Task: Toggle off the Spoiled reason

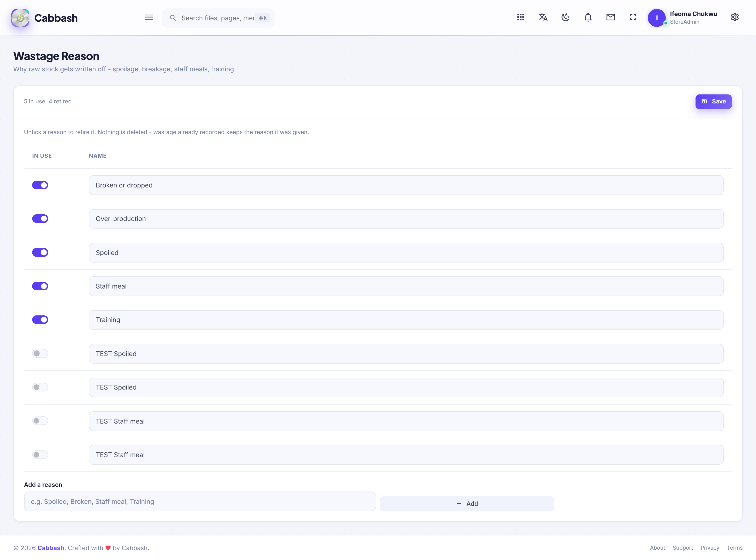Action: click(x=40, y=253)
